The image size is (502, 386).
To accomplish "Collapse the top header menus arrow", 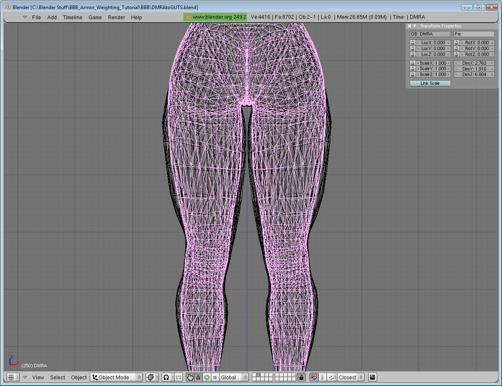I will coord(25,17).
